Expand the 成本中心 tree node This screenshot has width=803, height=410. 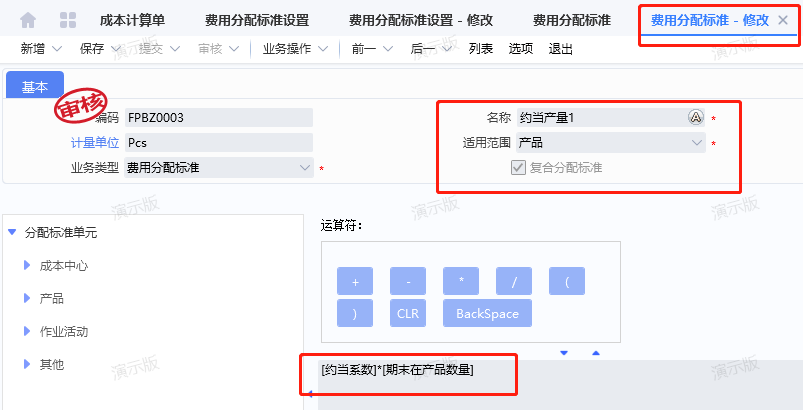coord(27,266)
